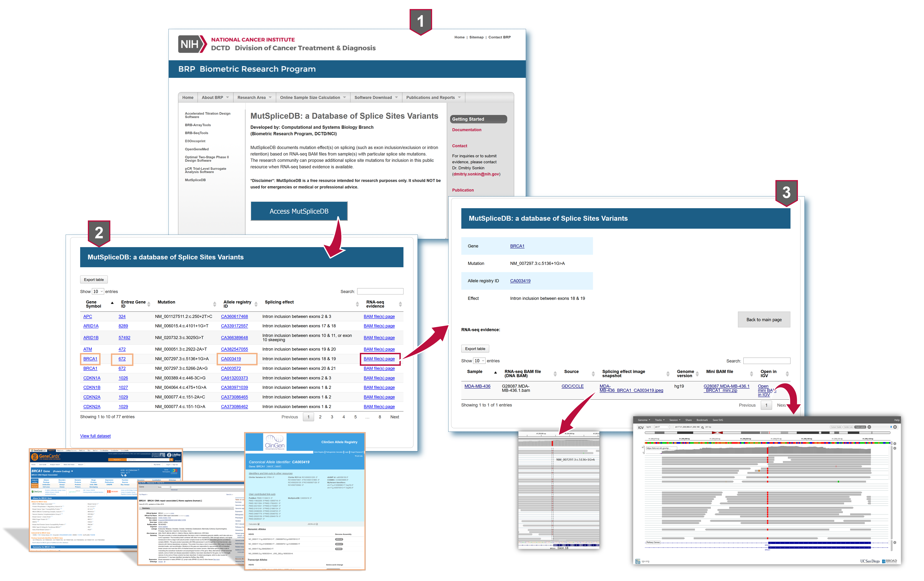Open the Show entries dropdown in variants table
The image size is (924, 581).
[98, 292]
